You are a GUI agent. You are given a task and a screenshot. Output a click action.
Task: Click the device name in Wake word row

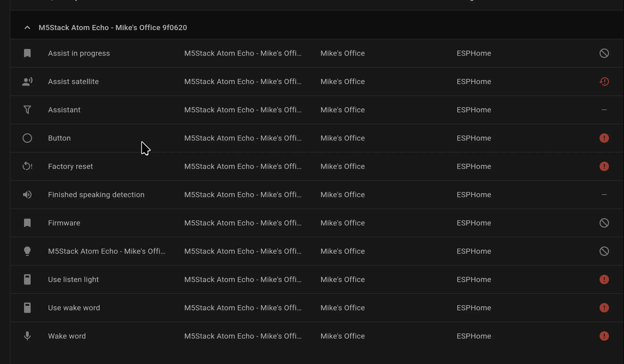pyautogui.click(x=243, y=336)
